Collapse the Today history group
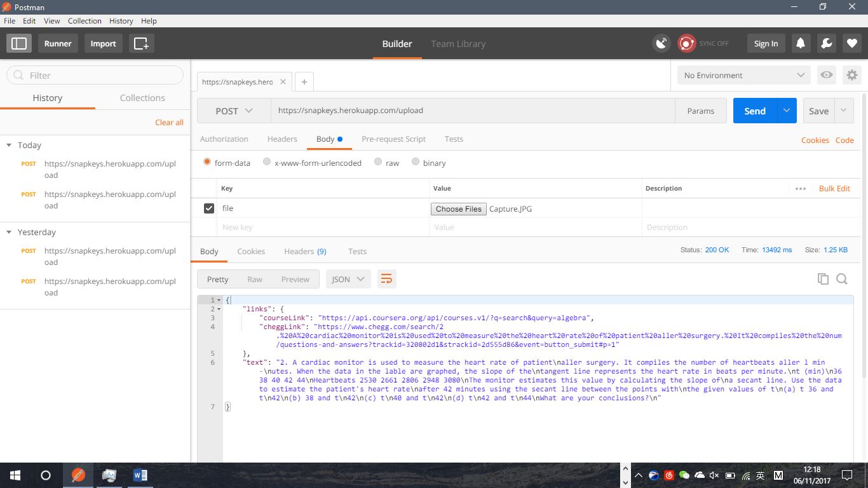Image resolution: width=868 pixels, height=488 pixels. pyautogui.click(x=9, y=145)
